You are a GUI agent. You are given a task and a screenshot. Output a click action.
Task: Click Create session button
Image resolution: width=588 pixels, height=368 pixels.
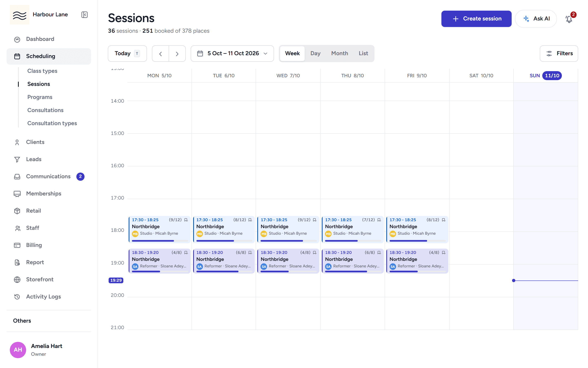(x=476, y=19)
